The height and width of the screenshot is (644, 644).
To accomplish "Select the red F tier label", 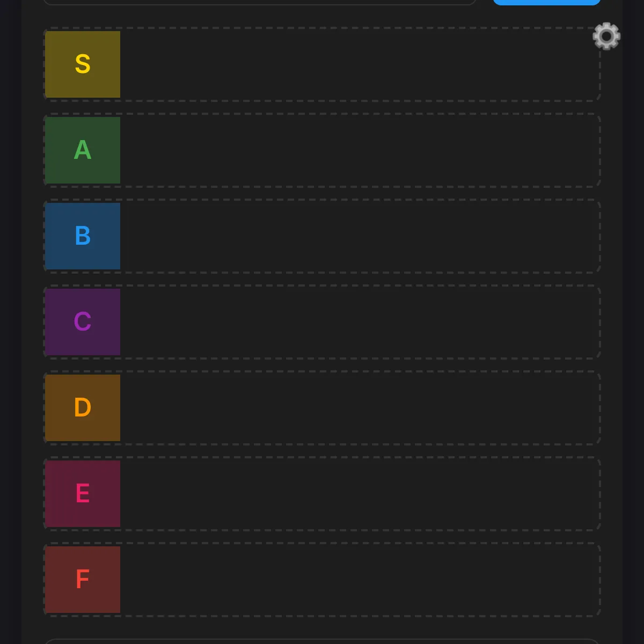I will (82, 579).
